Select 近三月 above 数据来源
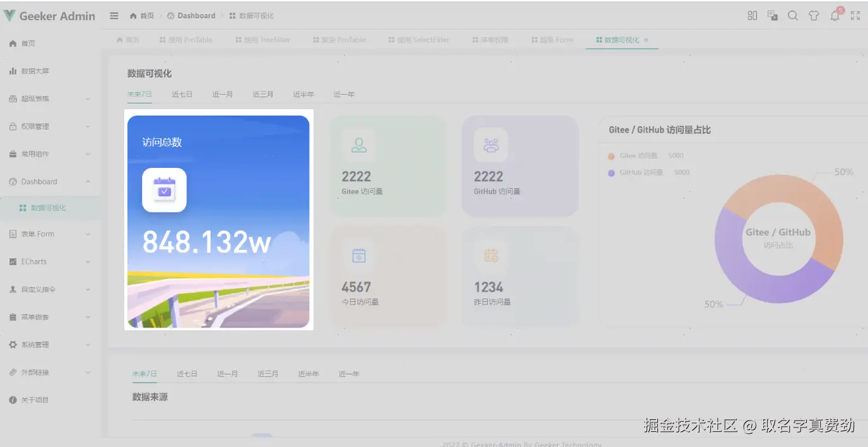The image size is (868, 447). 268,374
